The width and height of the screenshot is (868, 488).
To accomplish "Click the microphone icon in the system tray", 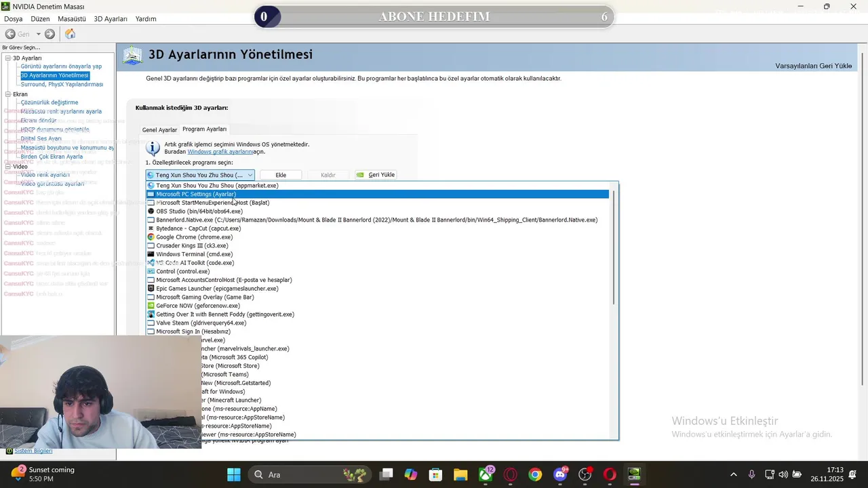I will (x=751, y=474).
